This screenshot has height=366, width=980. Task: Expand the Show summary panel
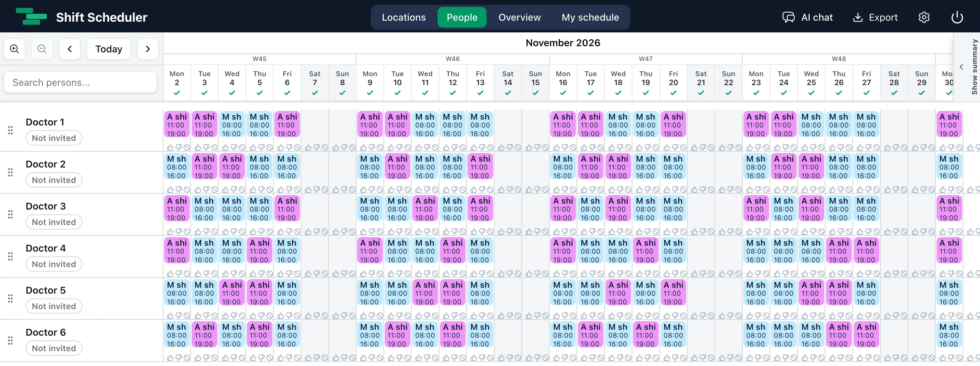click(967, 67)
